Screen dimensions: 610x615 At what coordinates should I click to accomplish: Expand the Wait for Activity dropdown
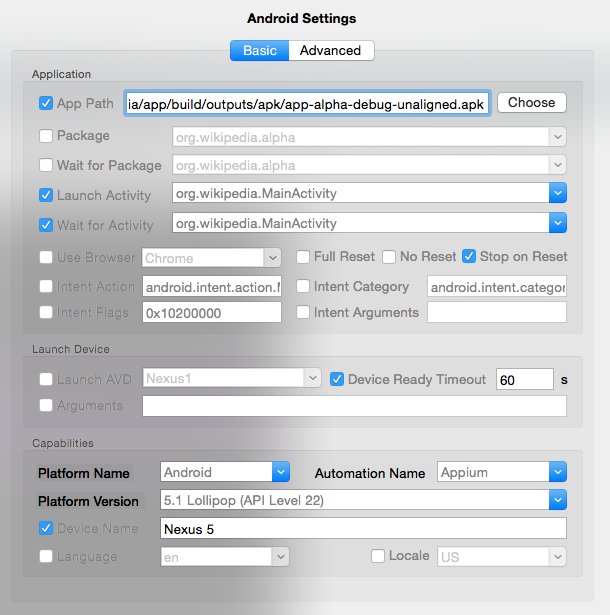pos(557,223)
